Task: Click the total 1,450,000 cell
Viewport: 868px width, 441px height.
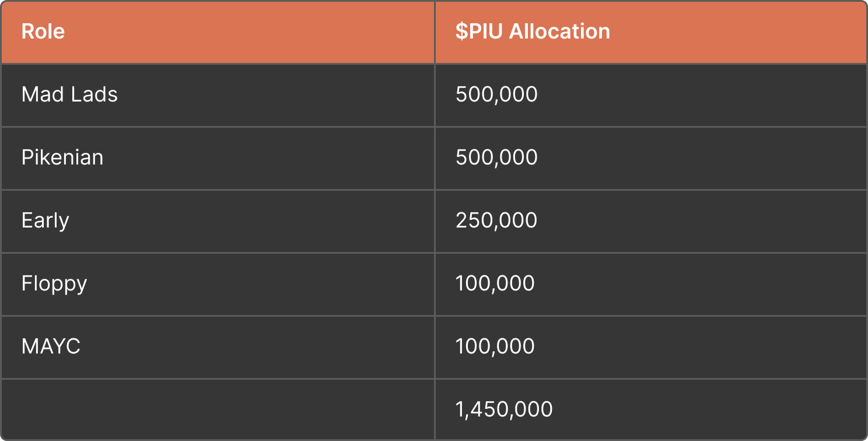Action: pos(651,409)
